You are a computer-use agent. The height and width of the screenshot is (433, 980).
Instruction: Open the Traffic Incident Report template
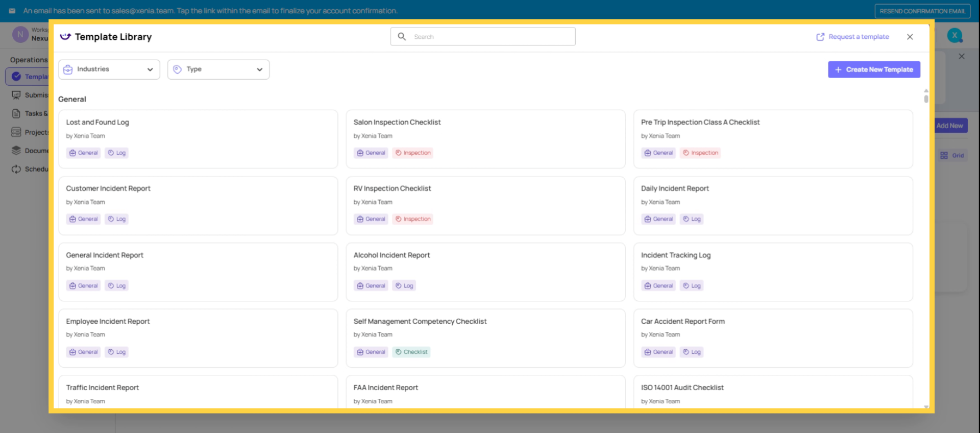[198, 392]
